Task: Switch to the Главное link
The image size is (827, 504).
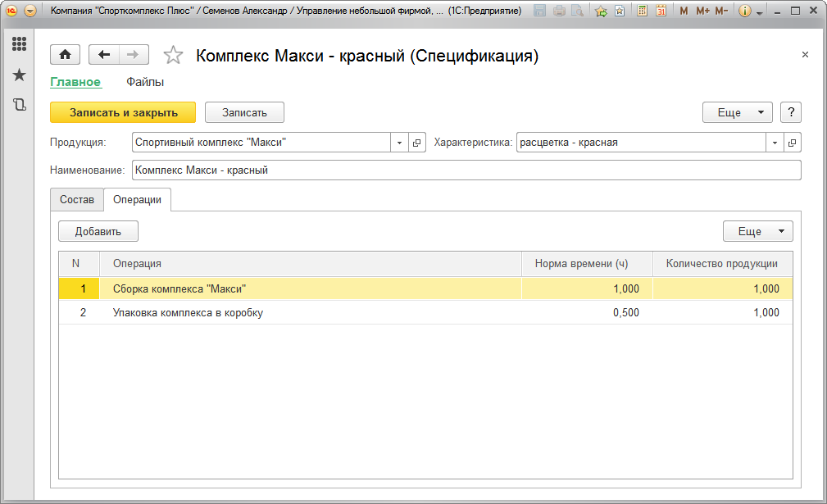Action: pyautogui.click(x=75, y=82)
